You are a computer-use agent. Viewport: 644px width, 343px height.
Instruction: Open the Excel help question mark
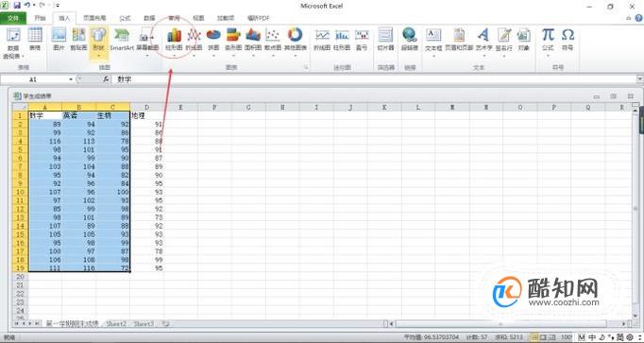tap(639, 18)
